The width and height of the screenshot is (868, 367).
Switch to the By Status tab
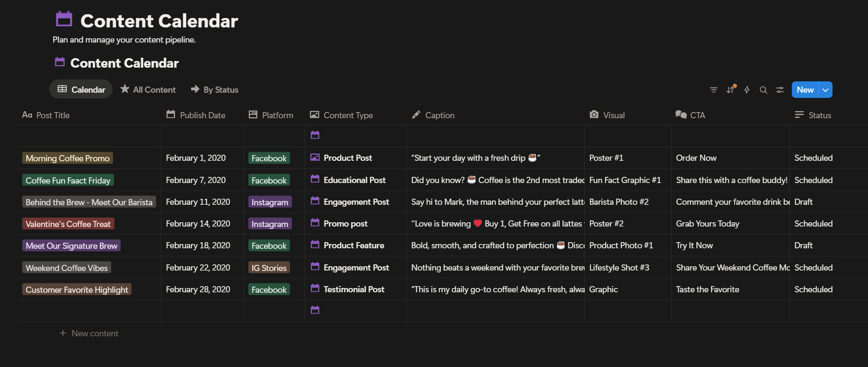click(215, 89)
